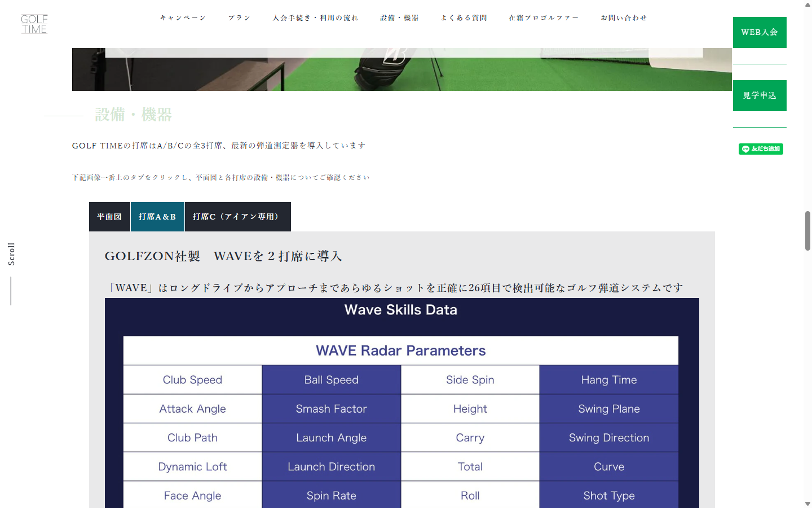812x508 pixels.
Task: Click the page scrollbar thumb
Action: click(807, 231)
